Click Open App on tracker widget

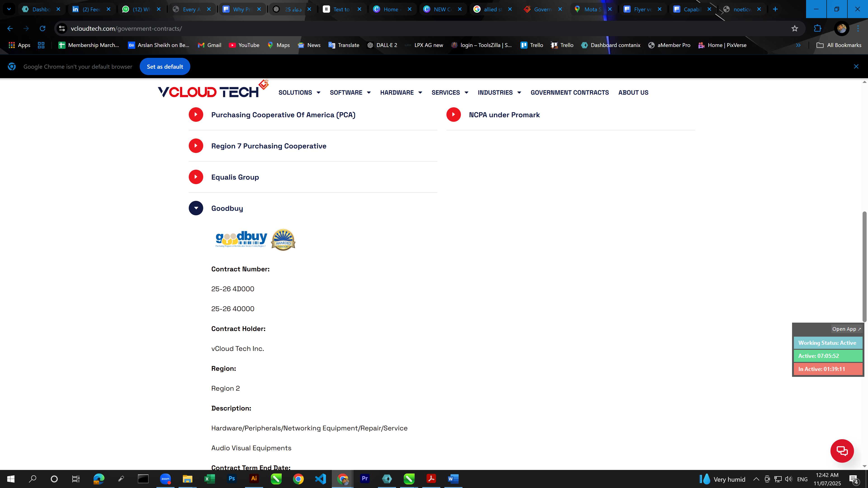pos(846,329)
